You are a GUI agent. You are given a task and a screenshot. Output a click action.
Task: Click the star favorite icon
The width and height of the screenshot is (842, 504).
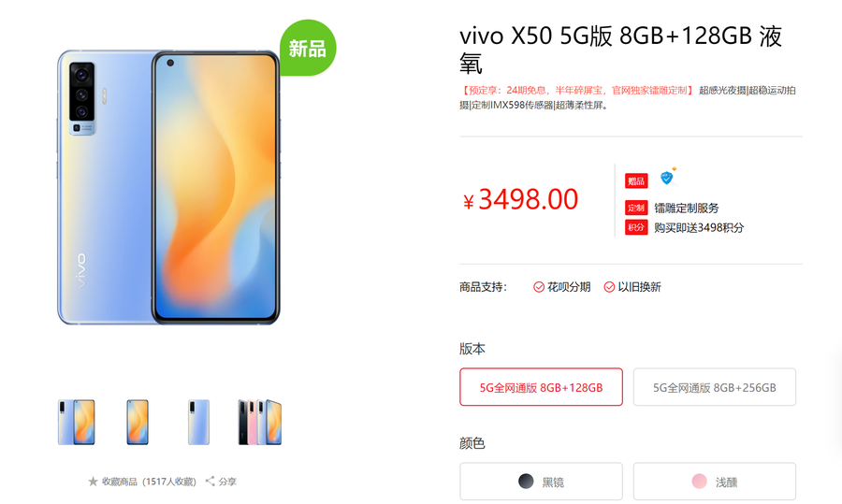point(93,482)
